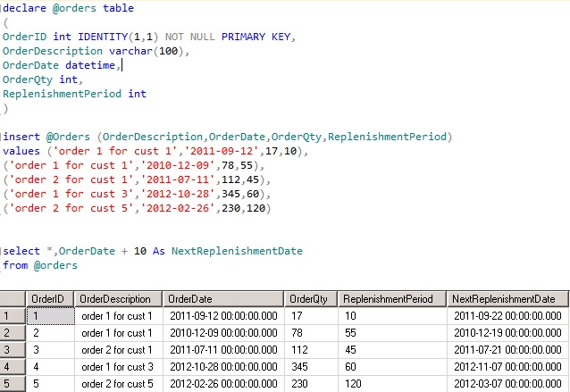Click 'declare' keyword in the editor

coord(24,8)
